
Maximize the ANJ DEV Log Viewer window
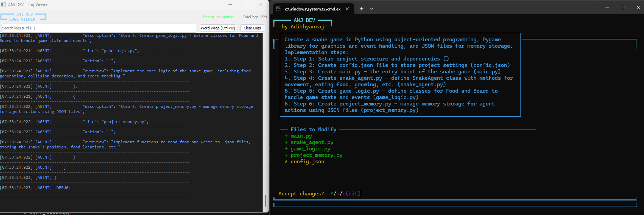point(245,5)
